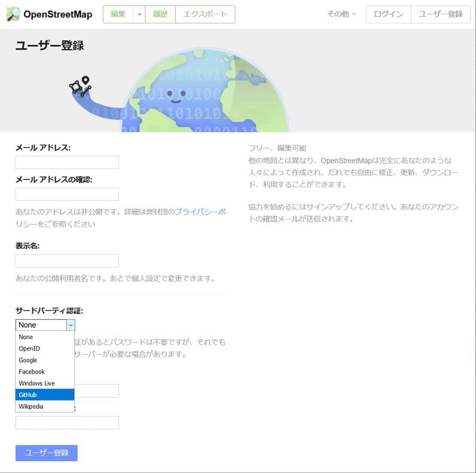
Task: Click the OpenStreetMap title text
Action: 57,14
